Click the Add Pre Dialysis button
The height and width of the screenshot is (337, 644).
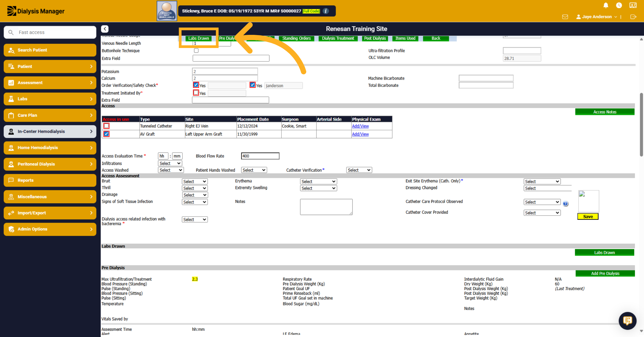tap(605, 273)
